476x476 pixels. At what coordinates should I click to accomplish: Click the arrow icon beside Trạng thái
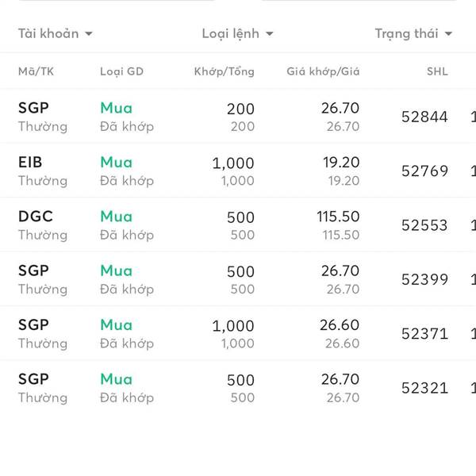[x=448, y=33]
